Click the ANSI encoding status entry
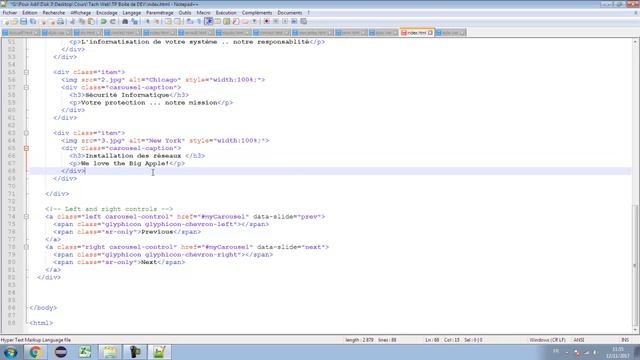Image resolution: width=640 pixels, height=360 pixels. 579,340
